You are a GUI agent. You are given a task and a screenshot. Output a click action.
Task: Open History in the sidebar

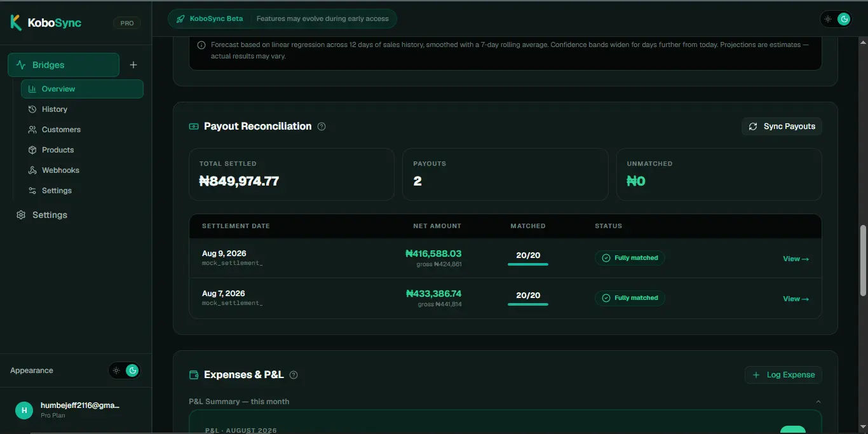54,109
